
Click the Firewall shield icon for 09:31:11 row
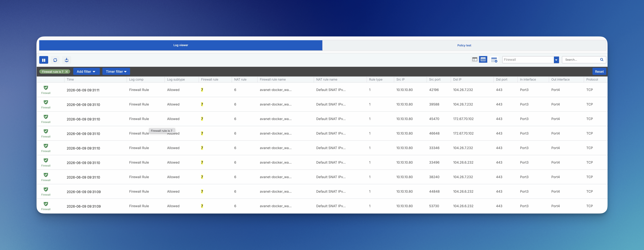click(x=46, y=88)
